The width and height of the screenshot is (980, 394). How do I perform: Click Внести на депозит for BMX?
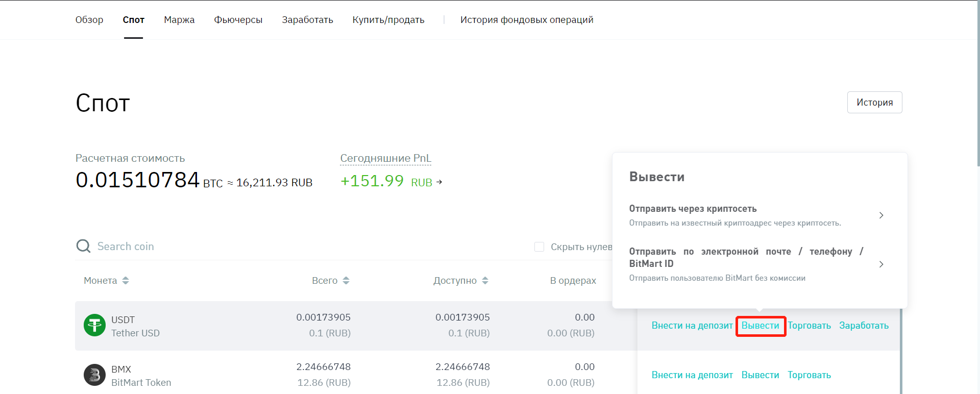pos(692,375)
